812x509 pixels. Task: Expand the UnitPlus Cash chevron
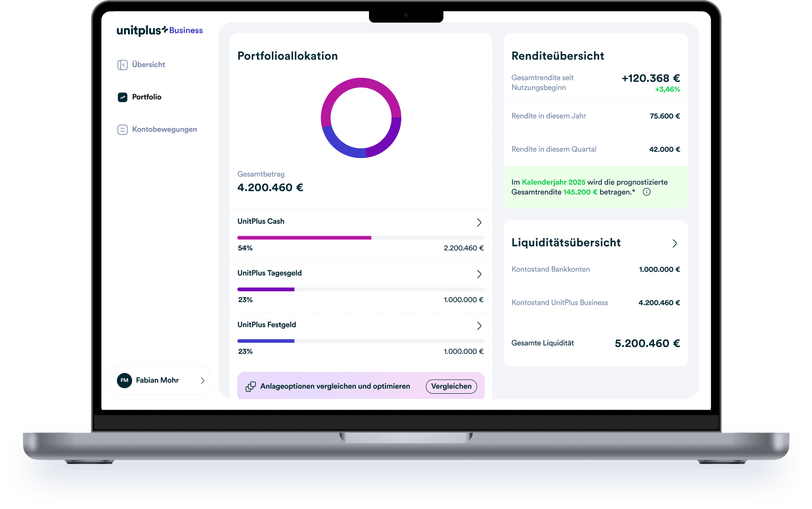[x=479, y=222]
